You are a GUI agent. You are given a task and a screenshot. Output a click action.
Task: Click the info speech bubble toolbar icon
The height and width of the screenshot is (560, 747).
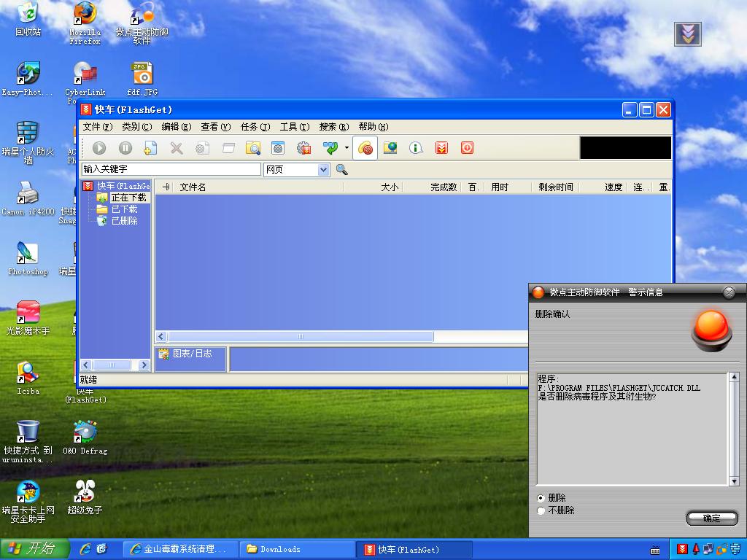[416, 148]
